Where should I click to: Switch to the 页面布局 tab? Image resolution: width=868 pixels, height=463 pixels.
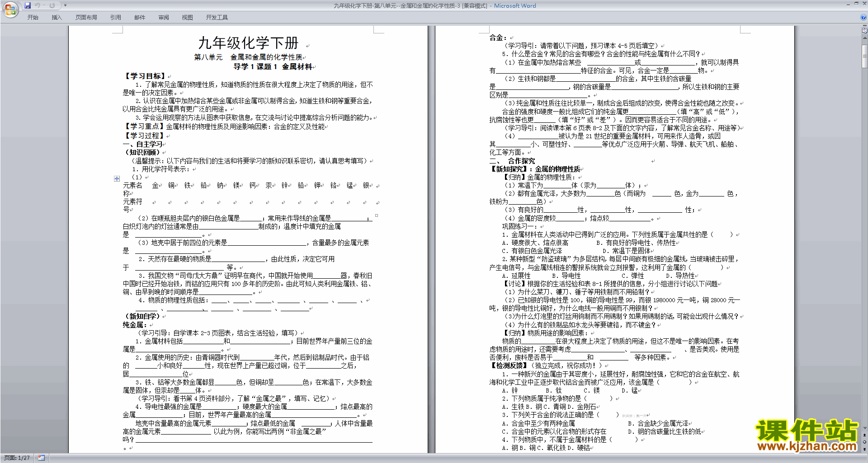pyautogui.click(x=86, y=18)
